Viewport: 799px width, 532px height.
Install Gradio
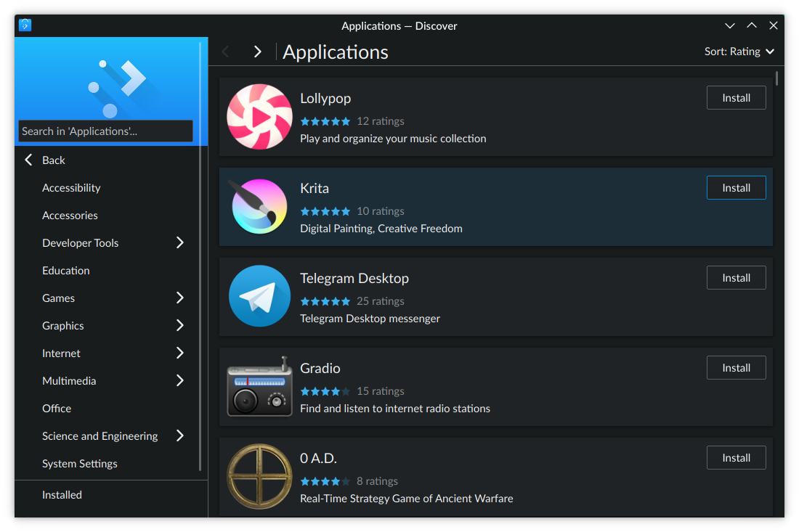point(736,367)
